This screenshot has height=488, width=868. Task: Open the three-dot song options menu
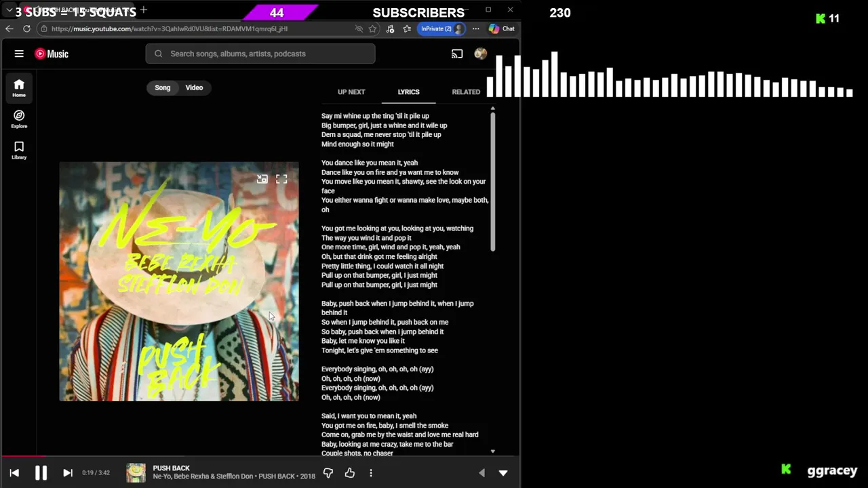tap(371, 473)
